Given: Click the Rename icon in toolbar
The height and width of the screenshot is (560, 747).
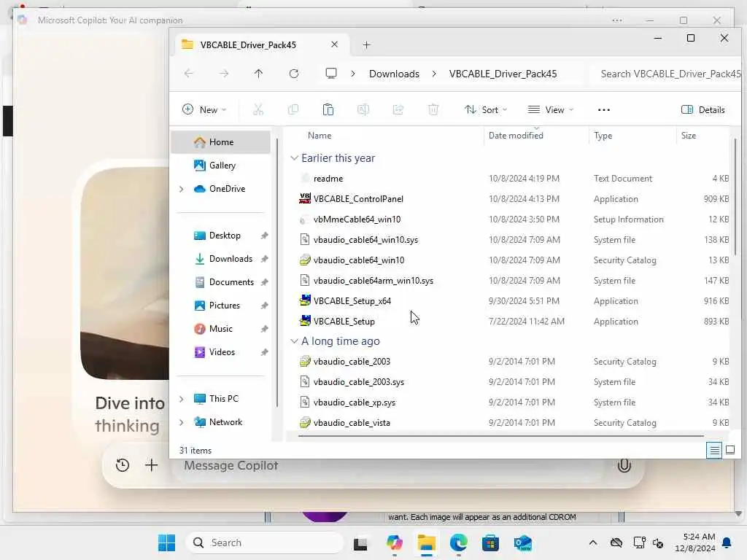Looking at the screenshot, I should click(x=363, y=110).
